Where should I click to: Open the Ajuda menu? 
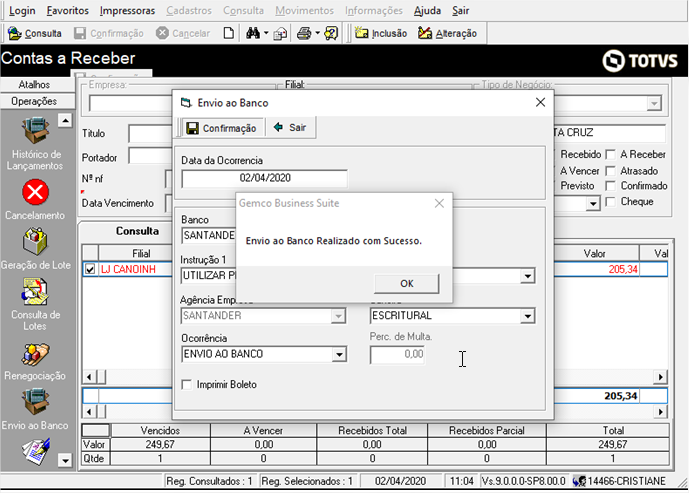[428, 11]
